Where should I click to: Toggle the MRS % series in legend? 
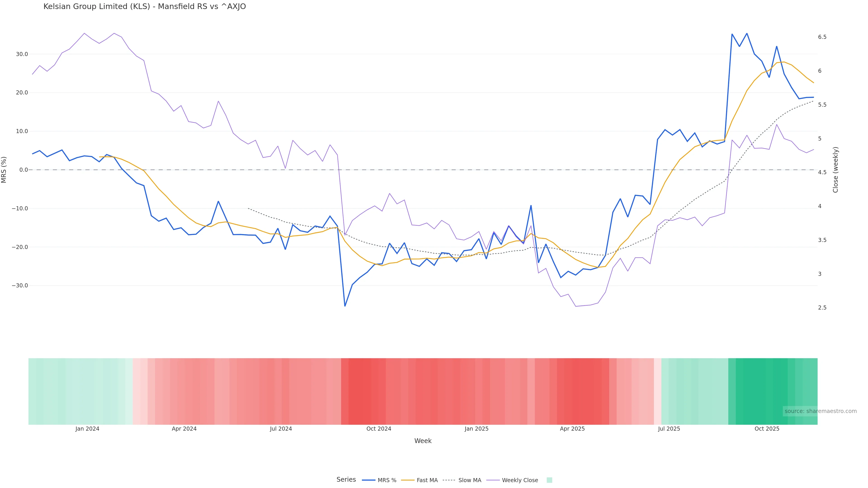(387, 480)
